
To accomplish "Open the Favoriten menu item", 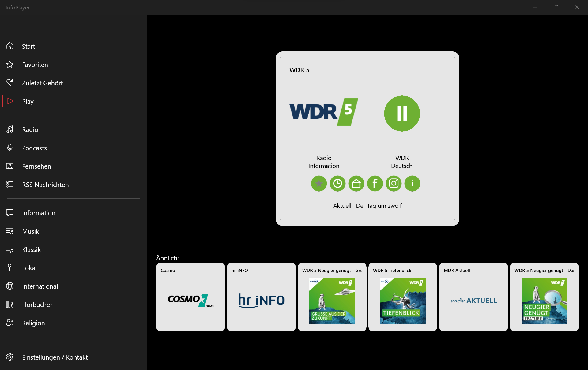I will click(x=35, y=65).
